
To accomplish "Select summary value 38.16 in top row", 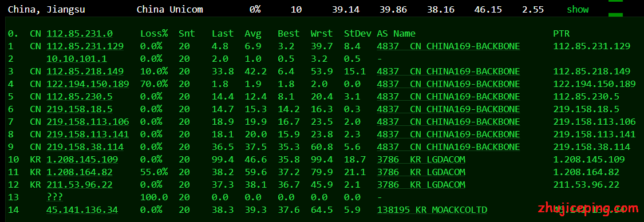I will click(x=441, y=9).
